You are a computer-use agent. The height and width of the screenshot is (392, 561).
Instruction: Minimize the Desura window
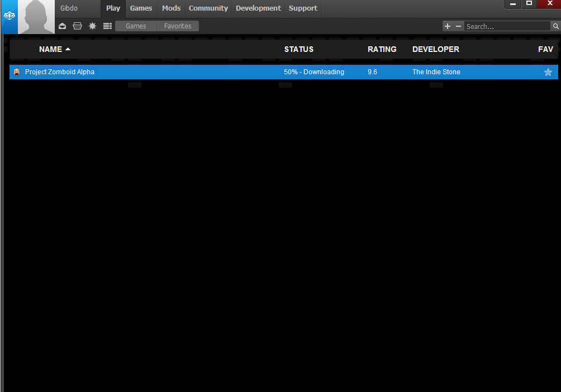coord(513,4)
